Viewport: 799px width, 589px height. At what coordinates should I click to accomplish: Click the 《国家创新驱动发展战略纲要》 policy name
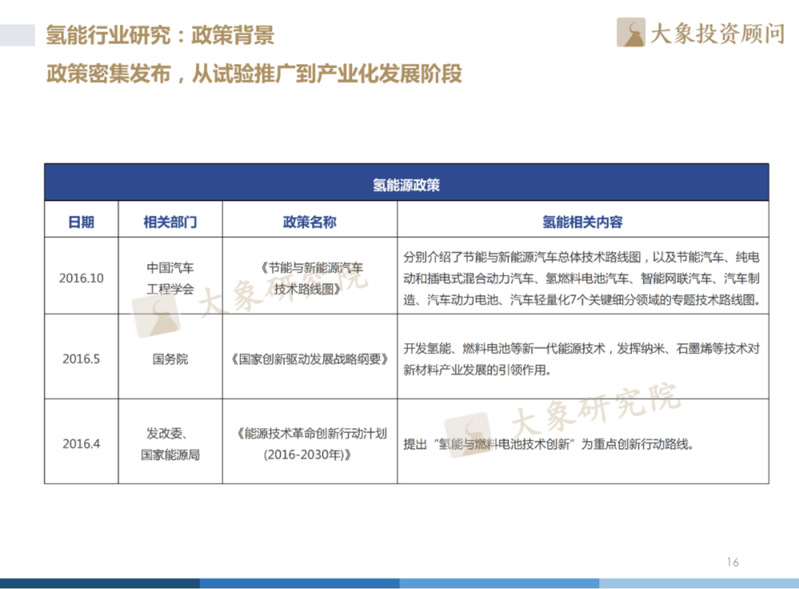(309, 358)
